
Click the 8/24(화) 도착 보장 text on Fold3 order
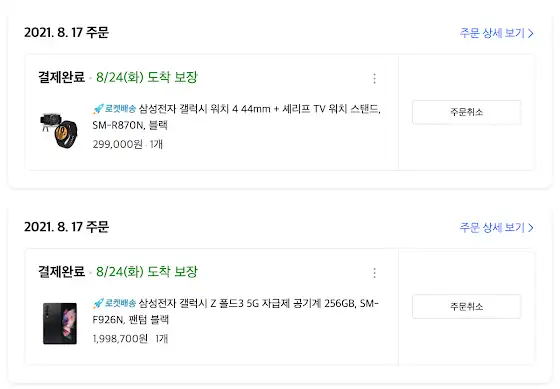pyautogui.click(x=147, y=271)
